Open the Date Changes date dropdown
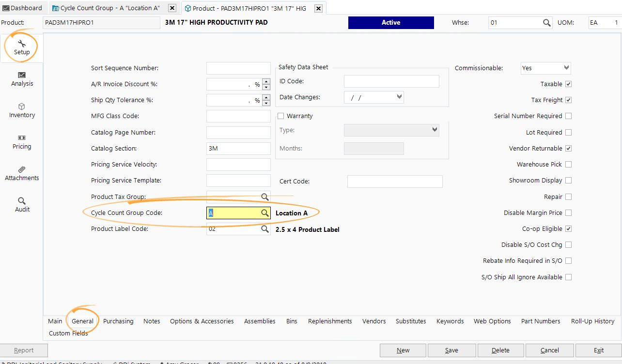This screenshot has width=622, height=364. point(399,97)
